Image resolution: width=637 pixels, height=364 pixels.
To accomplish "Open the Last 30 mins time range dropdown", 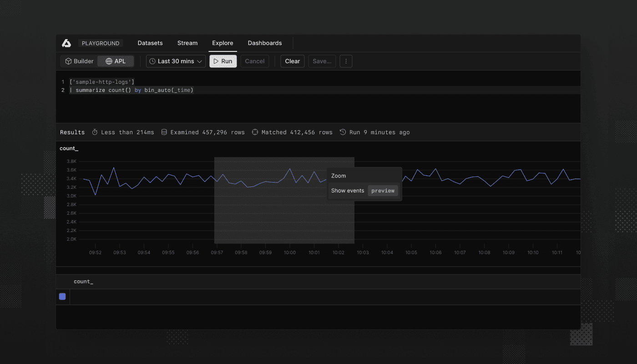I will [x=176, y=61].
